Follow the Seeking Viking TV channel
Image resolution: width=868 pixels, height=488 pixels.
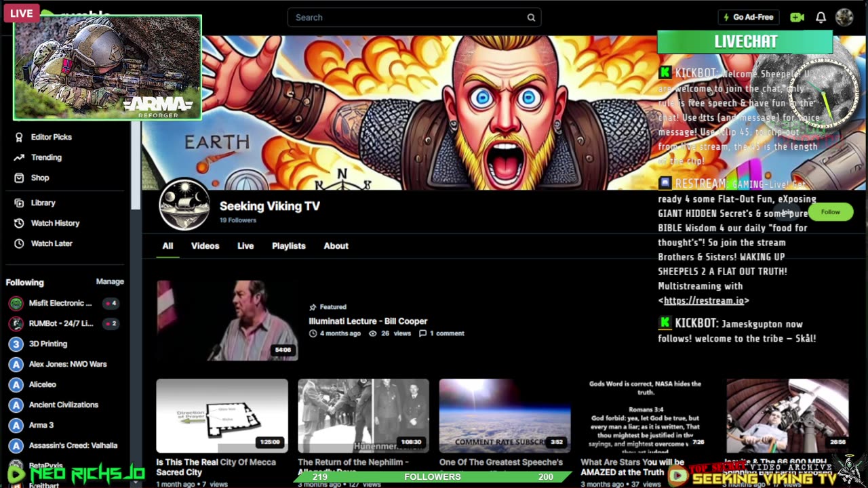830,212
